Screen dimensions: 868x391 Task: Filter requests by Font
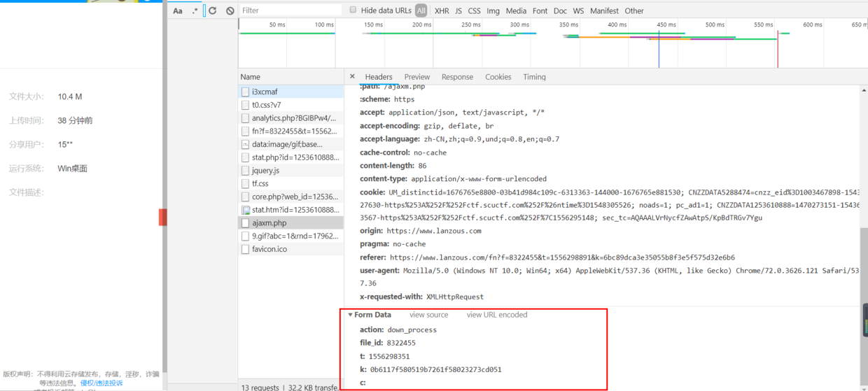pyautogui.click(x=540, y=10)
